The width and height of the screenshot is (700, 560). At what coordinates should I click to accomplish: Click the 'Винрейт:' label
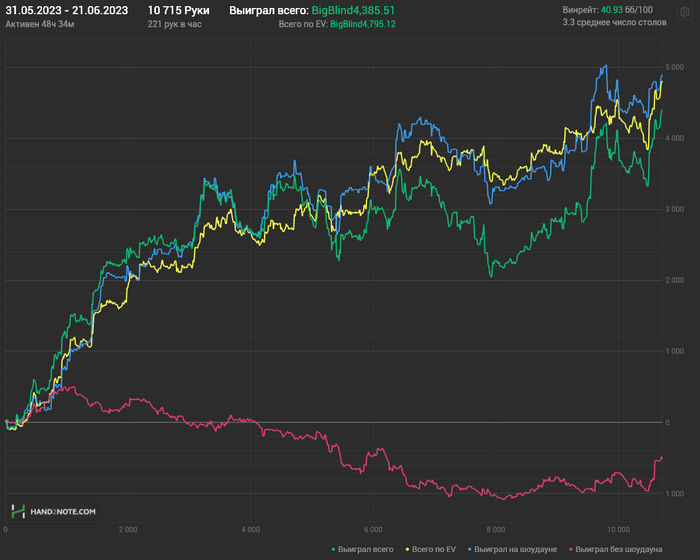[x=580, y=10]
